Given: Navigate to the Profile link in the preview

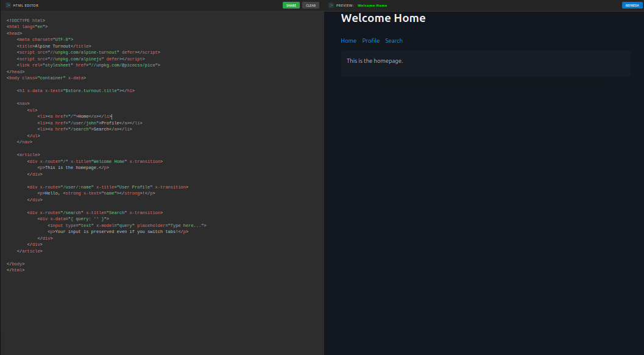Looking at the screenshot, I should click(x=370, y=41).
